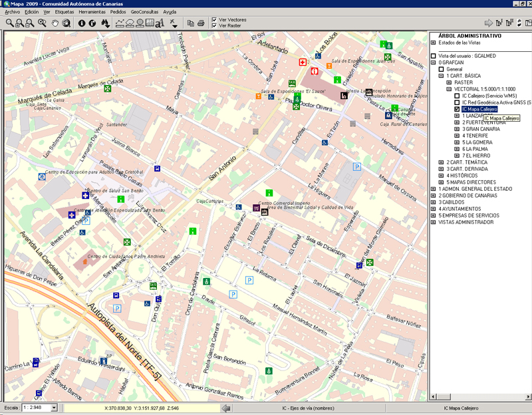Select the hand pan tool
The image size is (532, 415).
pyautogui.click(x=55, y=23)
